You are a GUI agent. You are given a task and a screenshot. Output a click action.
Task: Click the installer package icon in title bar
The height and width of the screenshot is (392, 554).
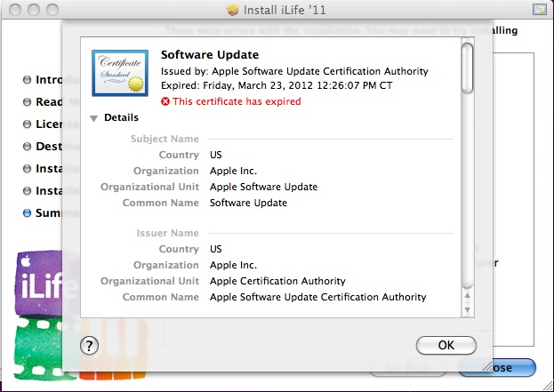pyautogui.click(x=232, y=10)
